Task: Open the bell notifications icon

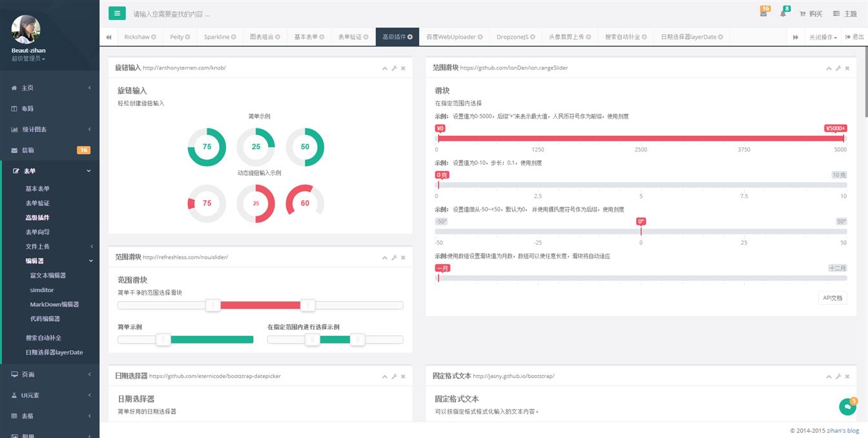Action: click(783, 14)
